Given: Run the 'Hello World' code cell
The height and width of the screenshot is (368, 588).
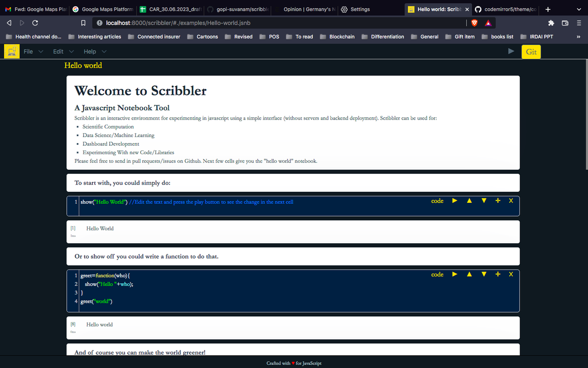Looking at the screenshot, I should (454, 201).
